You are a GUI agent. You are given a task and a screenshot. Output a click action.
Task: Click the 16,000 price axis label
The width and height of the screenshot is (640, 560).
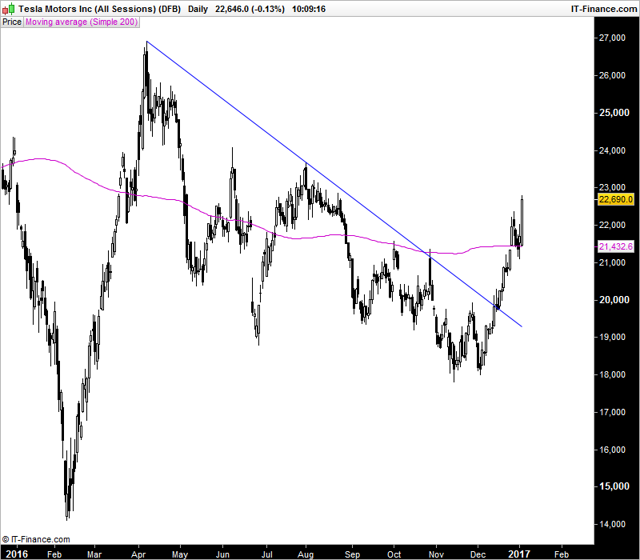coord(612,450)
